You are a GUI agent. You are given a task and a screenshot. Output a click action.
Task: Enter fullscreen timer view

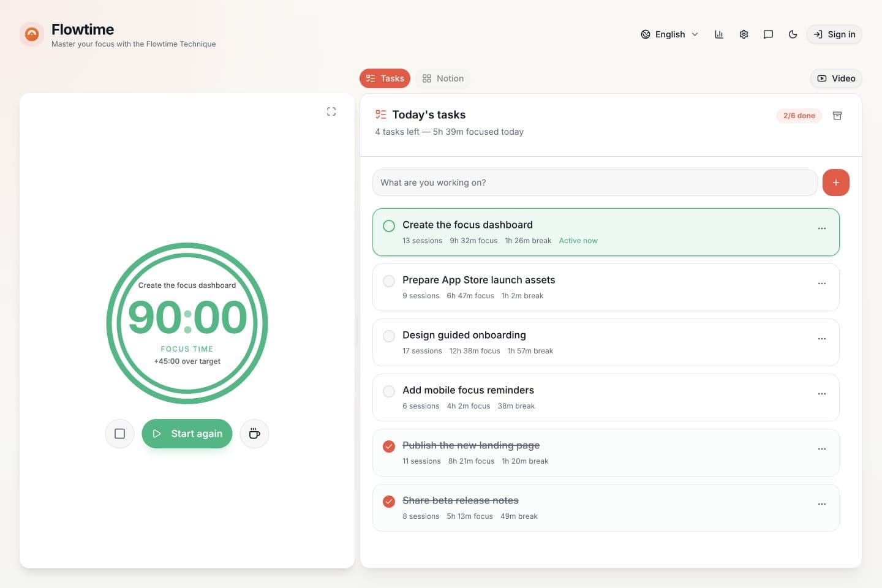331,111
